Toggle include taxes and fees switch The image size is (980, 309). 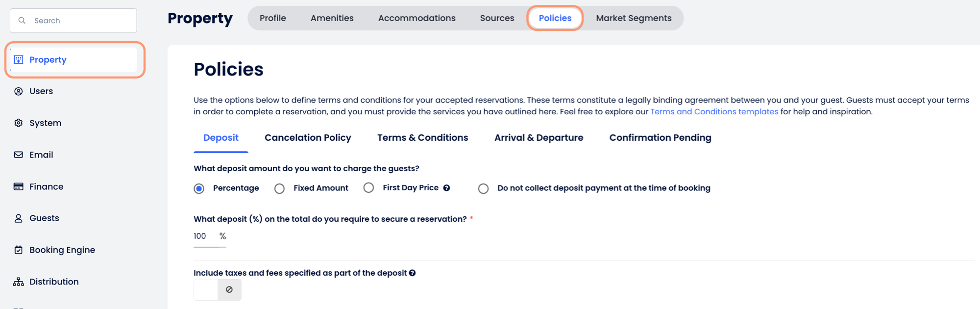pyautogui.click(x=217, y=290)
